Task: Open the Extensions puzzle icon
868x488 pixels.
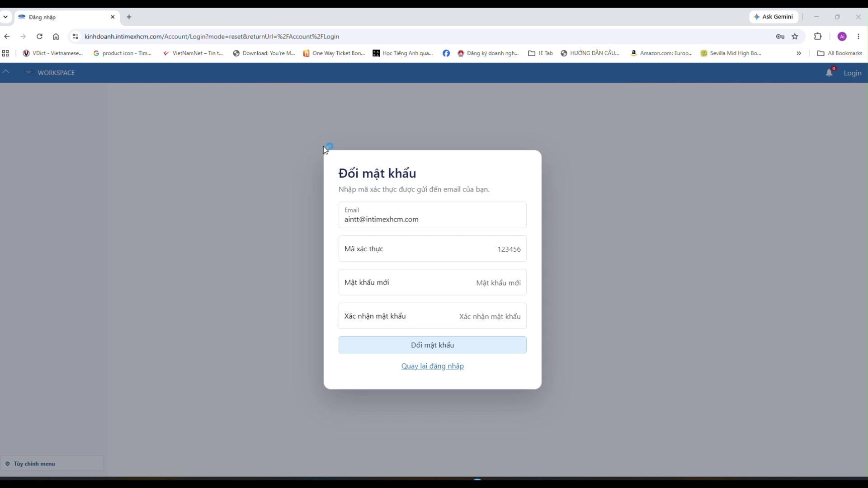Action: click(818, 37)
